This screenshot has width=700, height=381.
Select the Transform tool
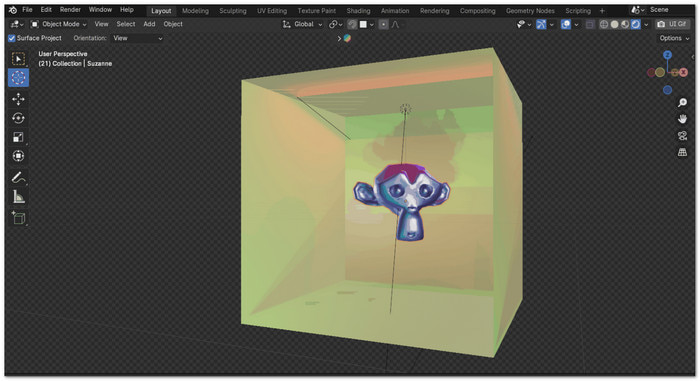18,156
